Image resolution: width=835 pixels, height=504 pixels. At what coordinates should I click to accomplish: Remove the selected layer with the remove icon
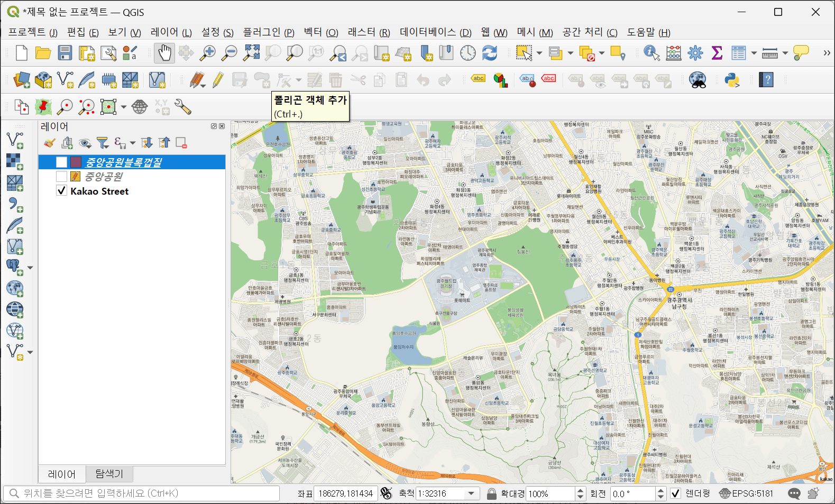pyautogui.click(x=181, y=143)
